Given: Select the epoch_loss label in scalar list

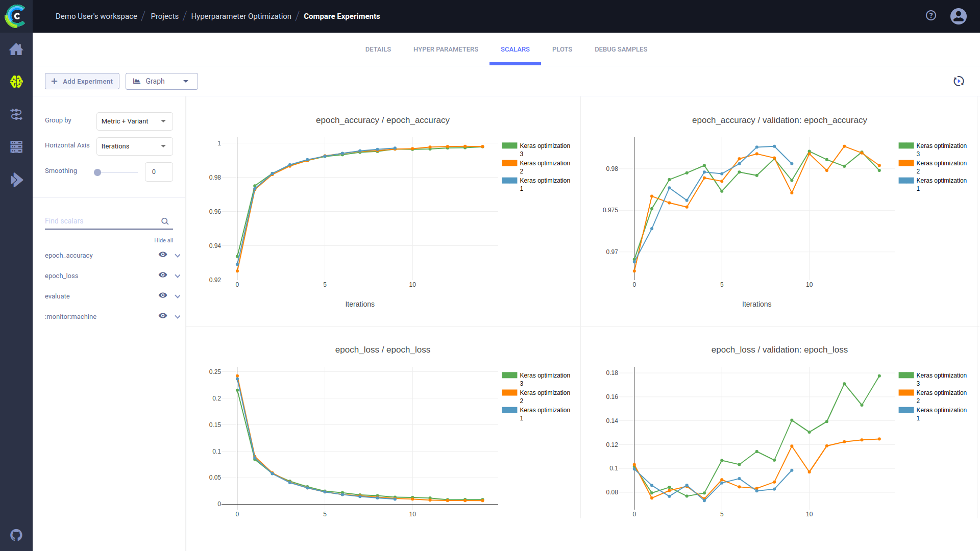Looking at the screenshot, I should (x=62, y=276).
